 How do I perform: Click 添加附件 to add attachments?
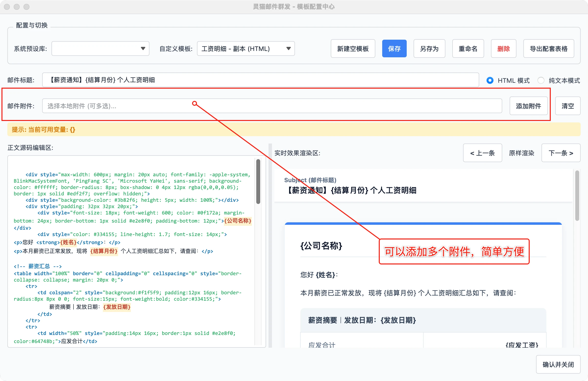tap(528, 106)
